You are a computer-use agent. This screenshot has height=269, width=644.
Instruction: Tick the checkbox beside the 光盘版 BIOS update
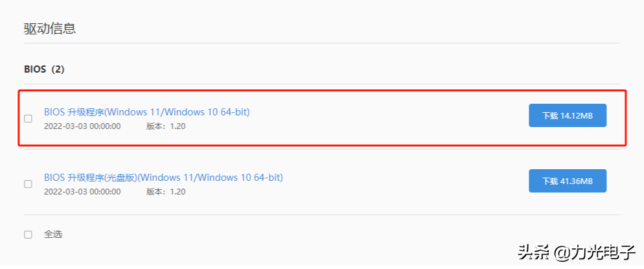[x=28, y=184]
